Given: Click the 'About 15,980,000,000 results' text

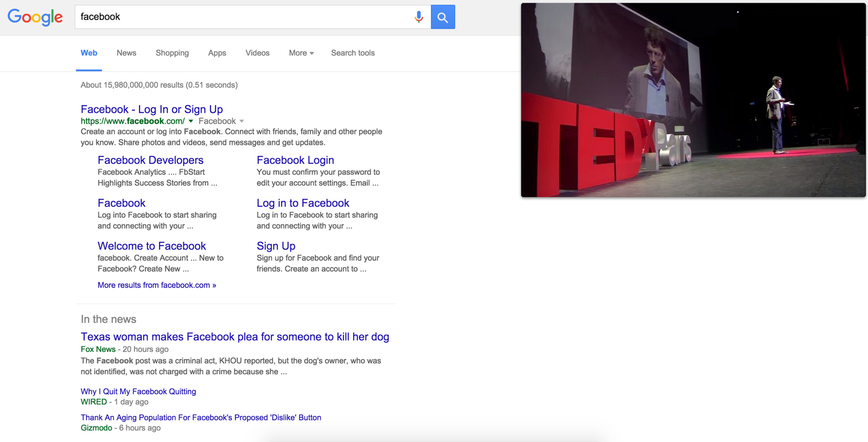Looking at the screenshot, I should click(159, 85).
